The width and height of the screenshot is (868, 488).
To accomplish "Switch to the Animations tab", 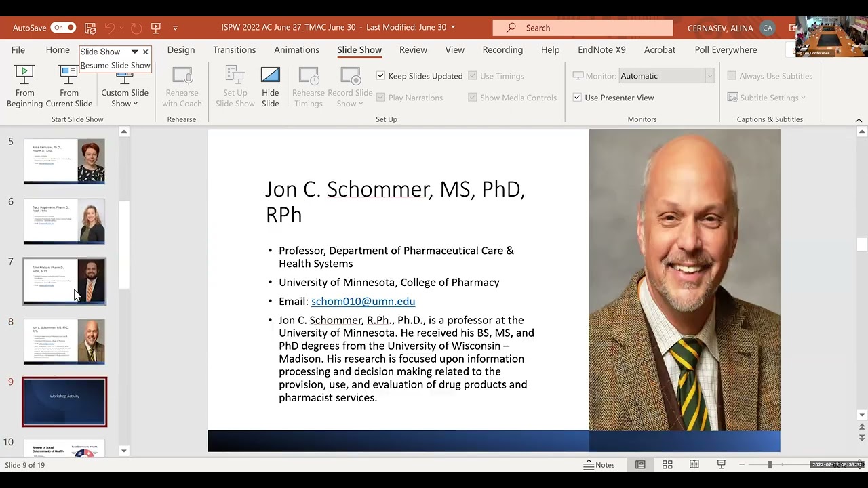I will (296, 50).
